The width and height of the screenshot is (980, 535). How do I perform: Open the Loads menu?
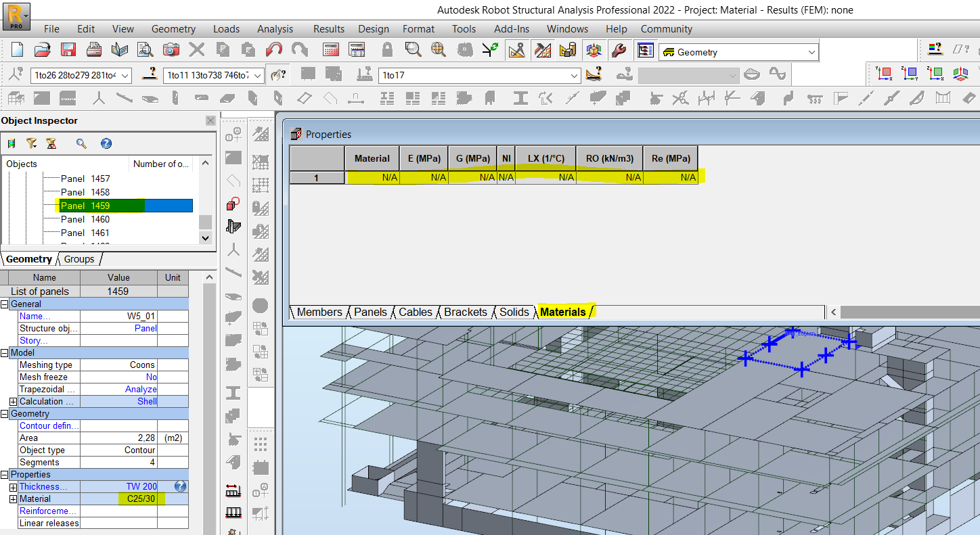coord(226,29)
